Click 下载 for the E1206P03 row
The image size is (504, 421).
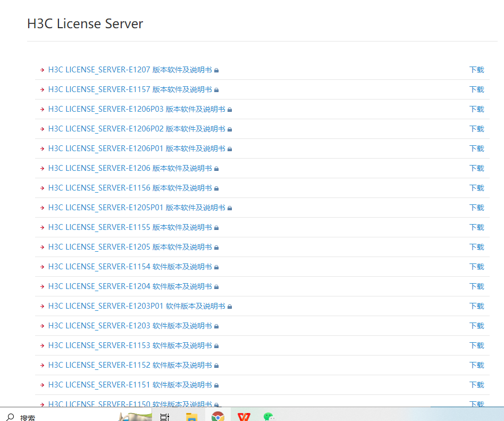pyautogui.click(x=477, y=109)
